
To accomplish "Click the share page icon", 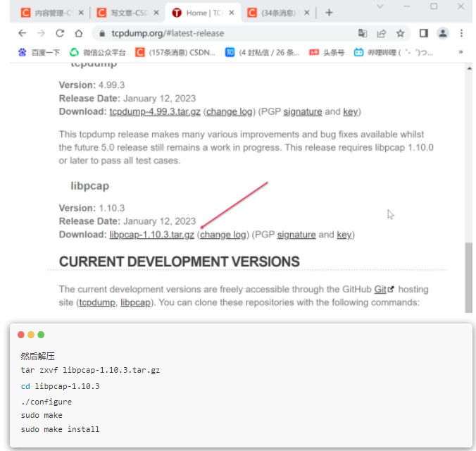I will pyautogui.click(x=382, y=33).
